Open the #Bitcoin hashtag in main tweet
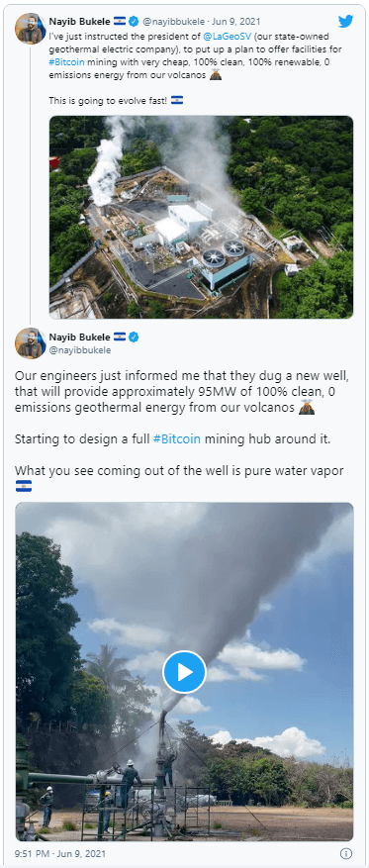 click(176, 439)
